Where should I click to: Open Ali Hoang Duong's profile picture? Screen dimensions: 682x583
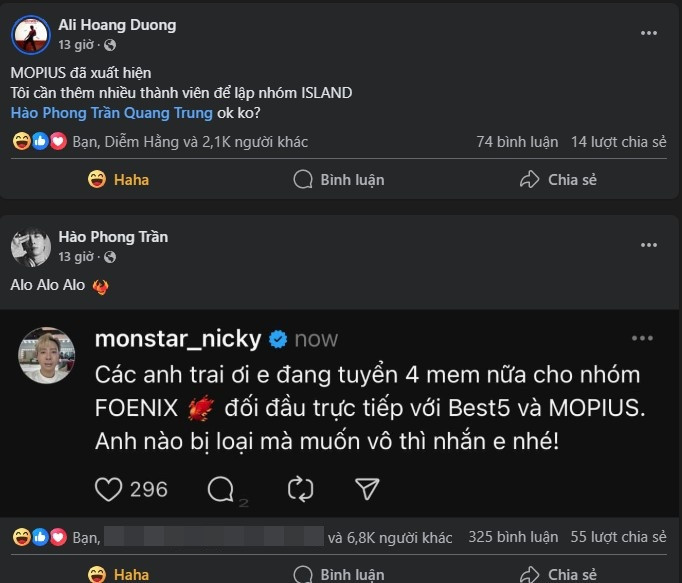pos(30,35)
